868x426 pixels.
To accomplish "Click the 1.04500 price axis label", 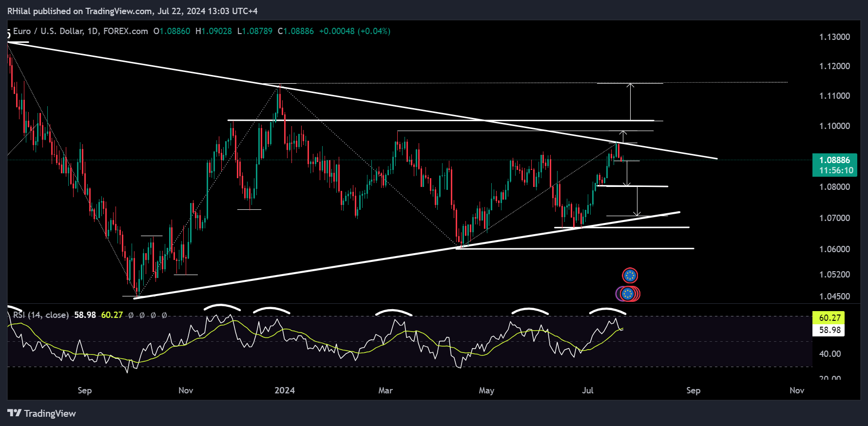I will tap(834, 296).
